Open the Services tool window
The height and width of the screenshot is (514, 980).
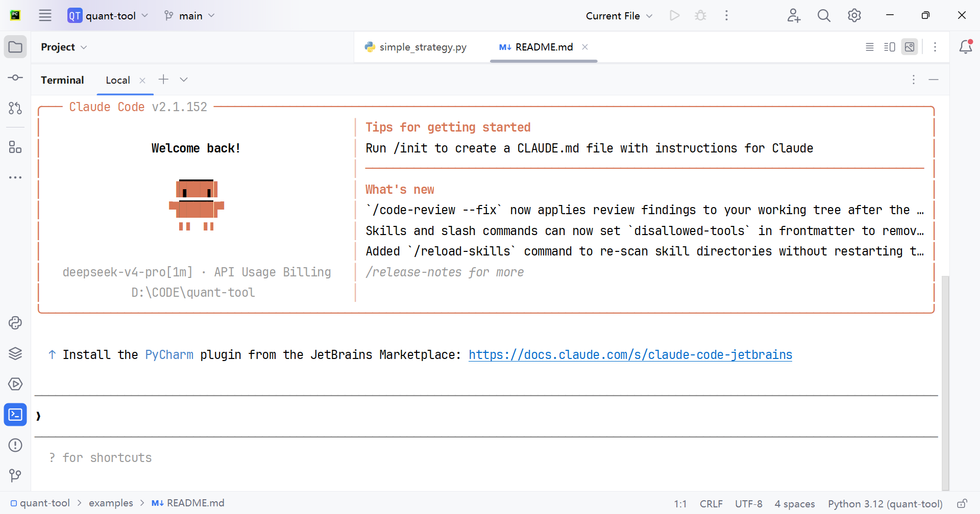click(x=15, y=384)
